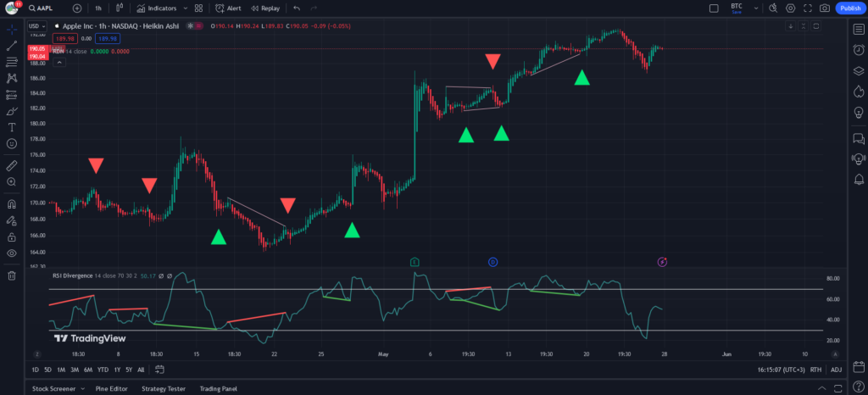
Task: Undo the last action
Action: 297,8
